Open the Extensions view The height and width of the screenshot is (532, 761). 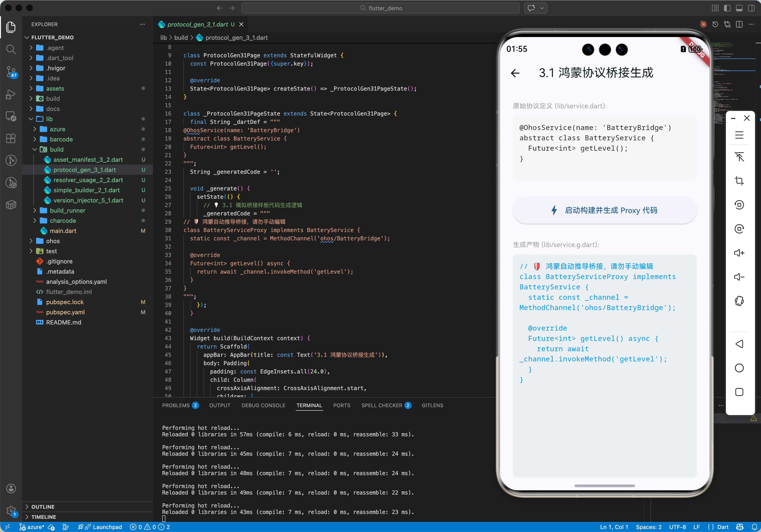click(x=11, y=138)
